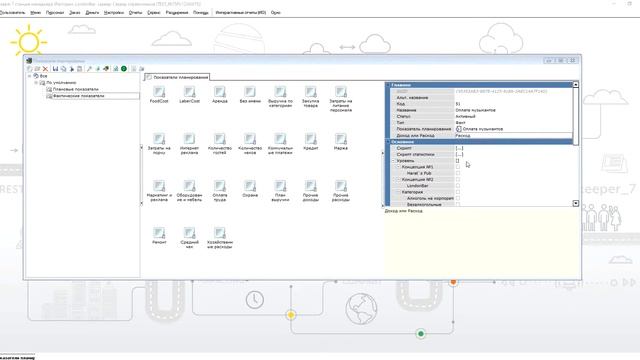Toggle the Категория checkbox
The image size is (640, 360).
click(x=458, y=192)
